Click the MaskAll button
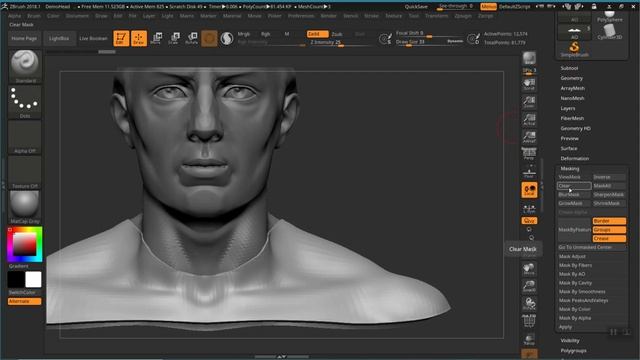 609,186
